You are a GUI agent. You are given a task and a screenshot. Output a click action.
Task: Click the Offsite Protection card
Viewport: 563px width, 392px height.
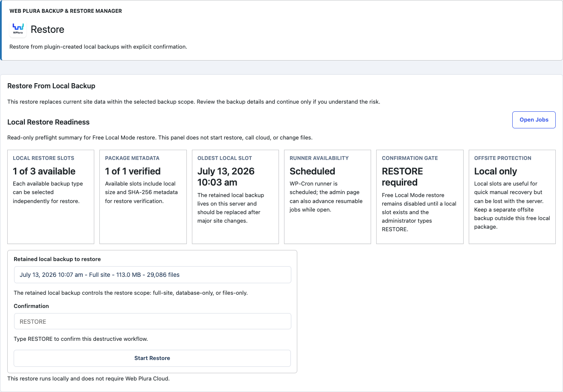coord(512,197)
